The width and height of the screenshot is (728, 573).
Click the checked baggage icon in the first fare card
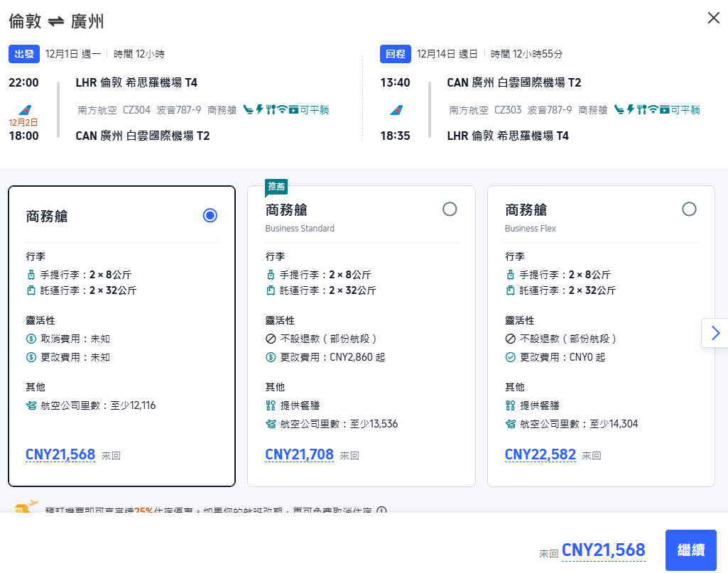point(31,290)
